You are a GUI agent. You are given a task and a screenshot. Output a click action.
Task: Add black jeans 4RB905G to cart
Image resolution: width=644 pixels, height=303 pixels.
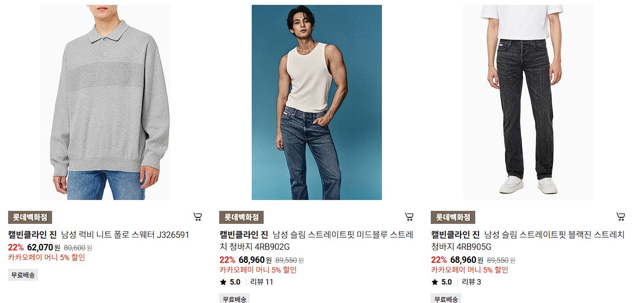pyautogui.click(x=621, y=217)
